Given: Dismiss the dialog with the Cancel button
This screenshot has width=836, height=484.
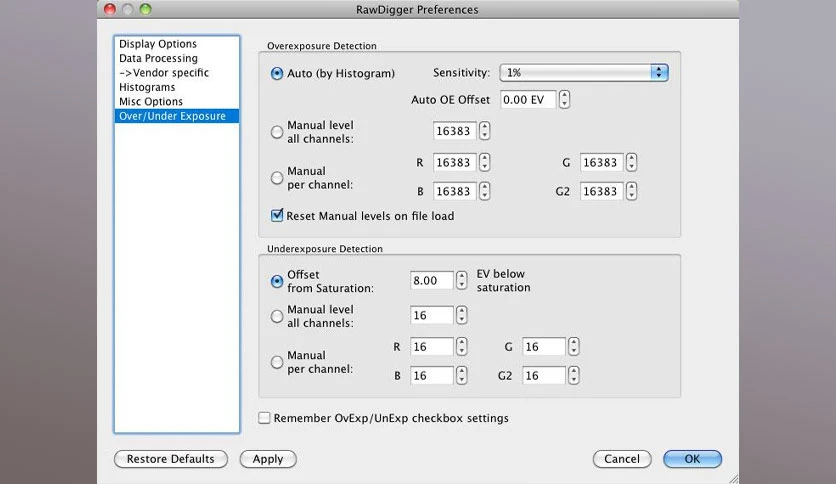Looking at the screenshot, I should click(x=622, y=459).
